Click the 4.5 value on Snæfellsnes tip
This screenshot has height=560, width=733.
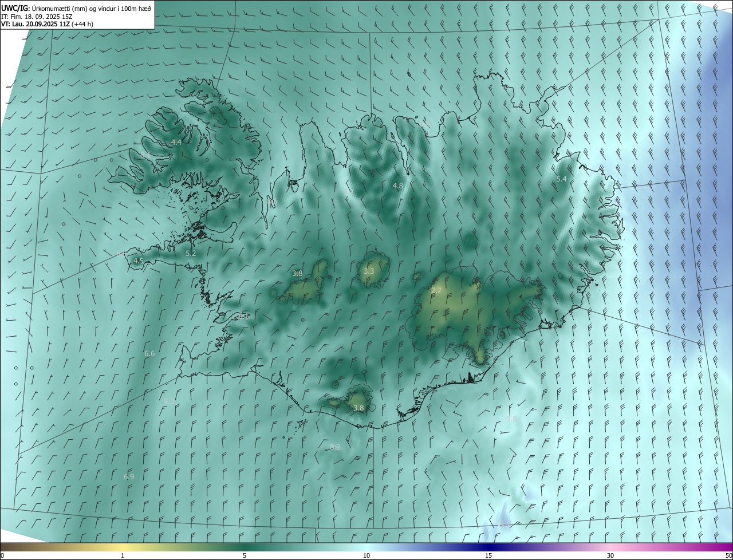pos(138,261)
